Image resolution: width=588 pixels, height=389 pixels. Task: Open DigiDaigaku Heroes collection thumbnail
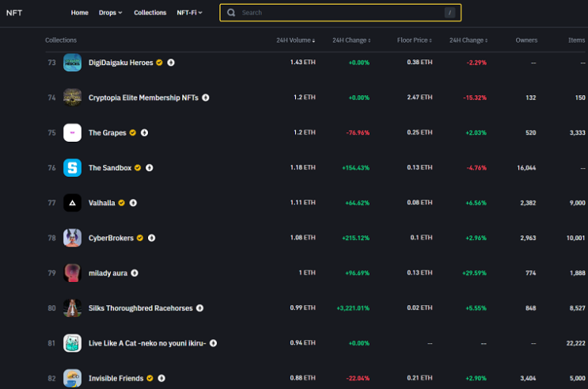[x=72, y=63]
